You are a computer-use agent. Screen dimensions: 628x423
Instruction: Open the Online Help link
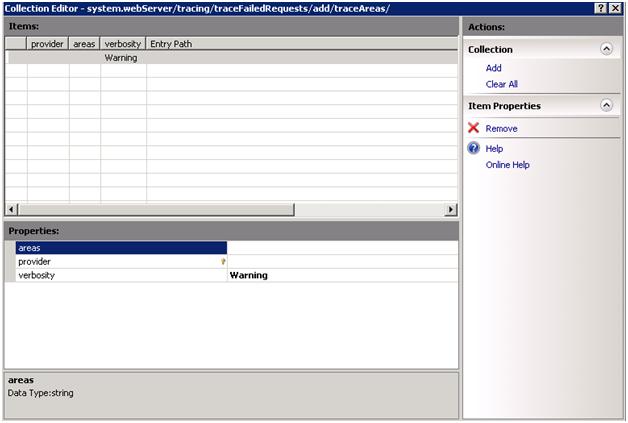[x=507, y=165]
